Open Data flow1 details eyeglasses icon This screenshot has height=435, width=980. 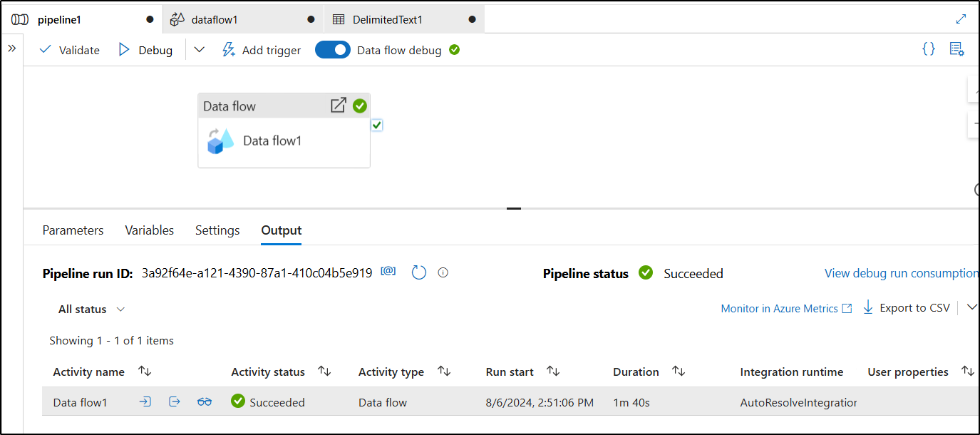coord(205,402)
